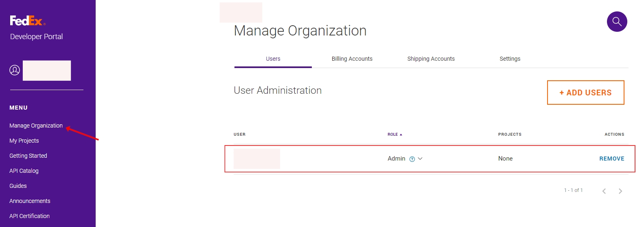Open Getting Started menu item

coord(28,156)
